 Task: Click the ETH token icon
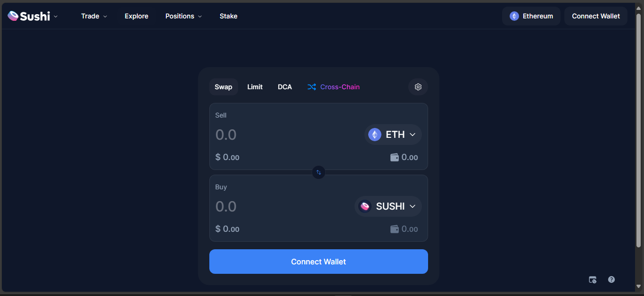coord(375,135)
